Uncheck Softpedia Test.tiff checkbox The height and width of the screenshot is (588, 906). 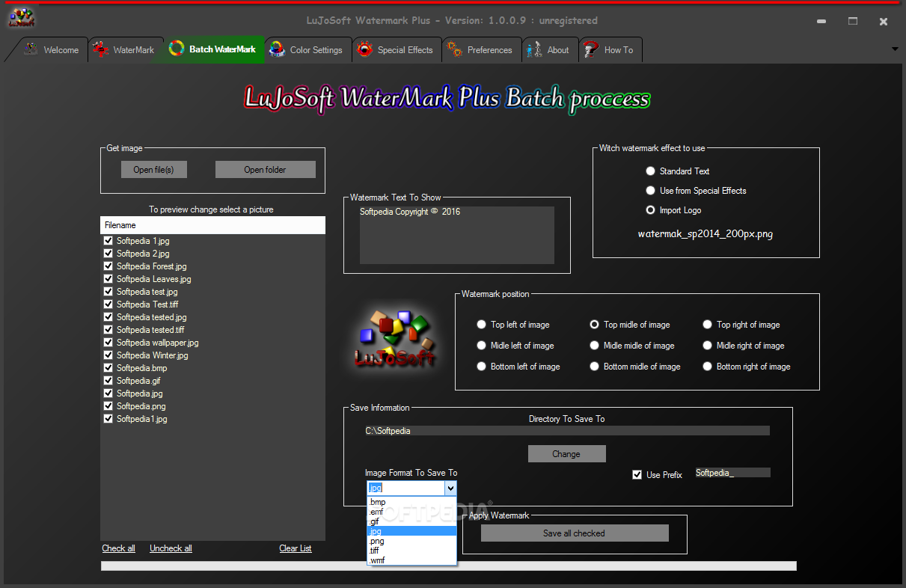tap(108, 304)
